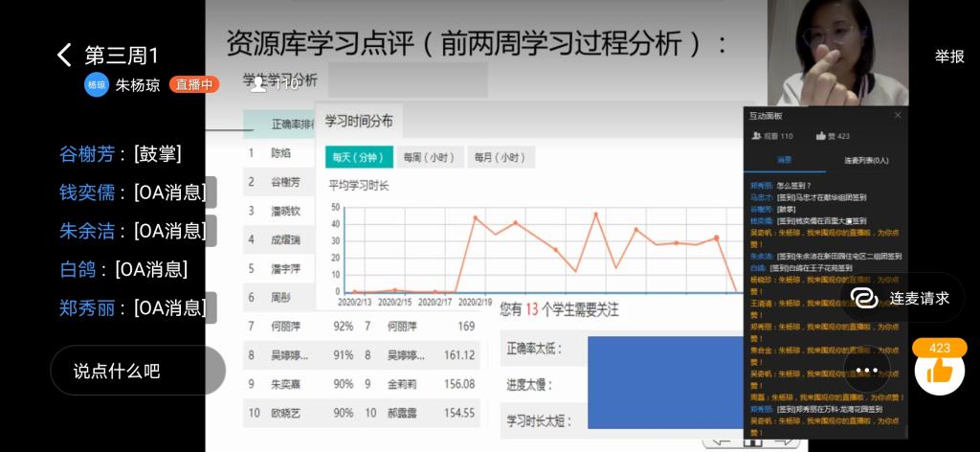Screen dimensions: 980x452
Task: Close the 互动面板 panel with X
Action: point(897,115)
